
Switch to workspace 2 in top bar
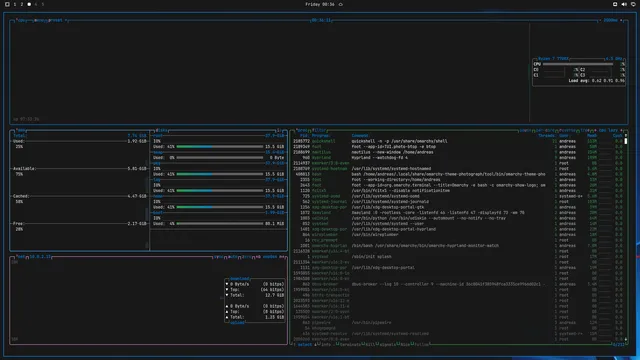(22, 4)
